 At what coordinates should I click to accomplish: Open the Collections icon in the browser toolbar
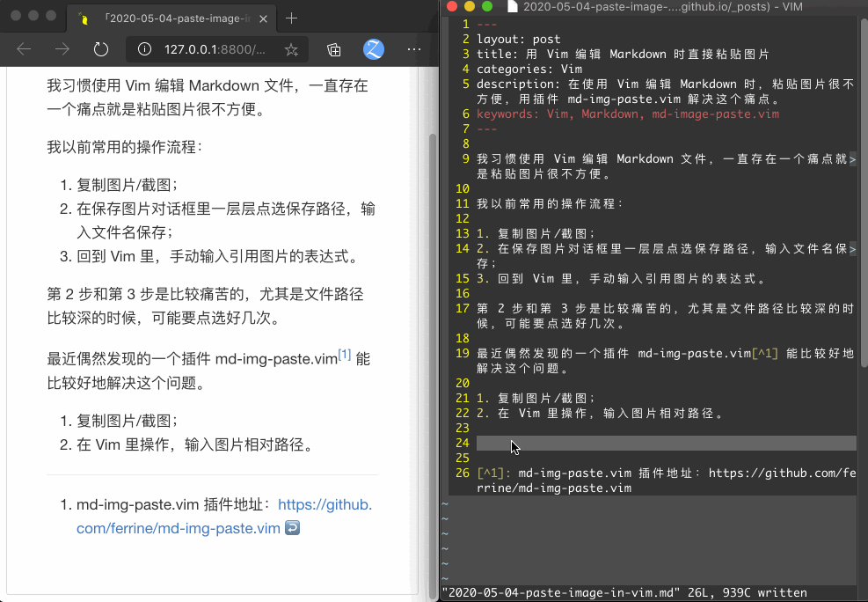point(334,50)
